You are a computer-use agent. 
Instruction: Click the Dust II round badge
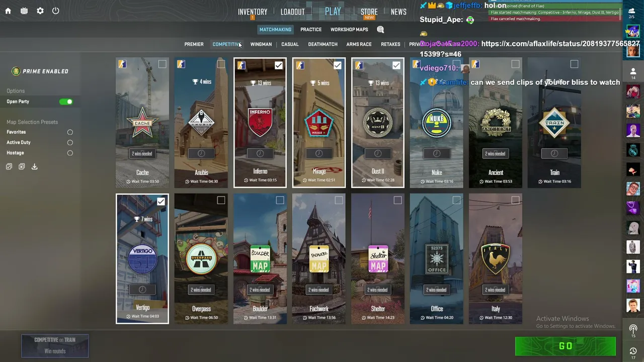(x=378, y=123)
